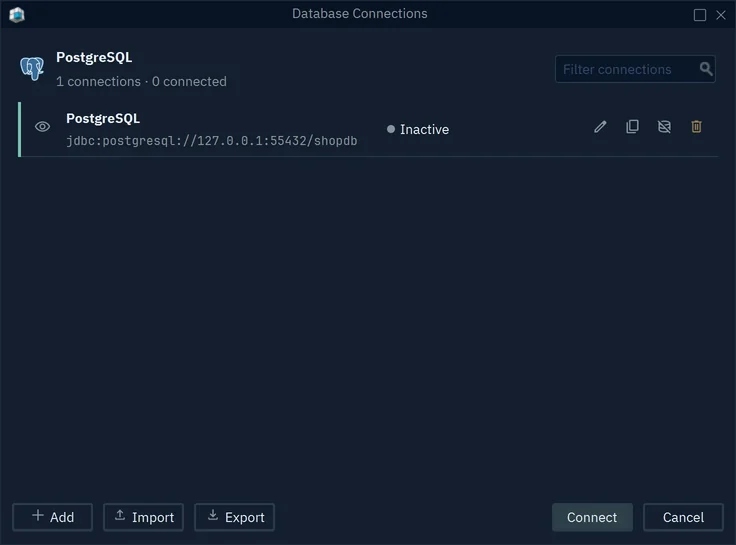
Task: Duplicate the PostgreSQL connection with the copy icon
Action: click(x=632, y=127)
